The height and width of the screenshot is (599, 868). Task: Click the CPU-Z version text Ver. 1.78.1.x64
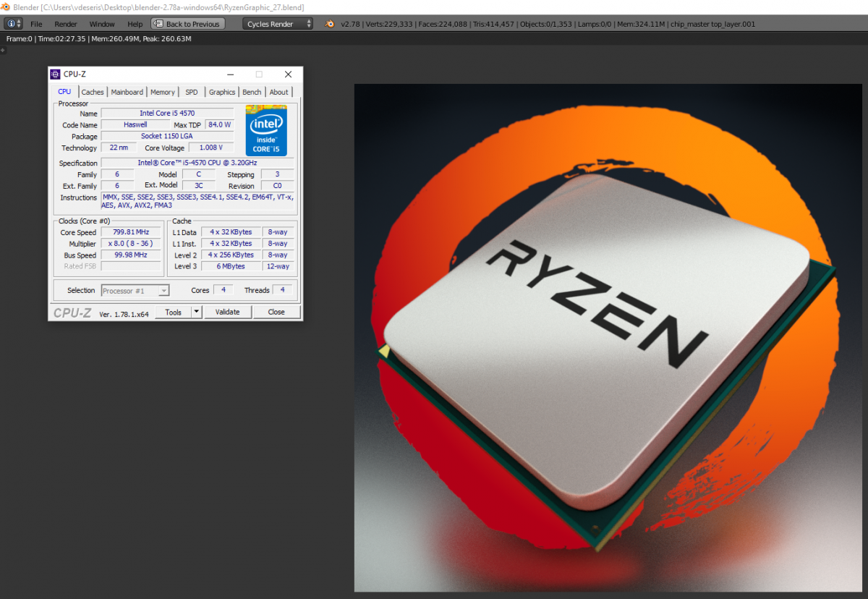tap(124, 313)
